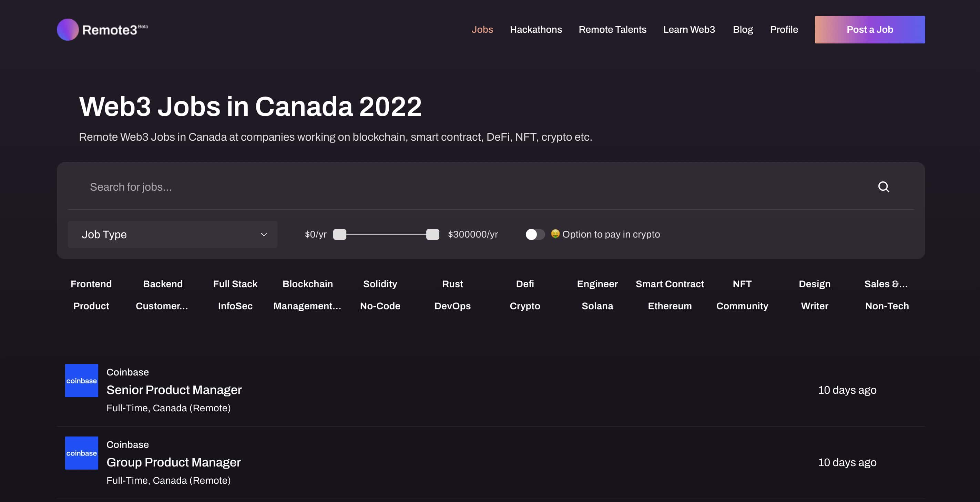Image resolution: width=980 pixels, height=502 pixels.
Task: Select the Solana tag
Action: (597, 306)
